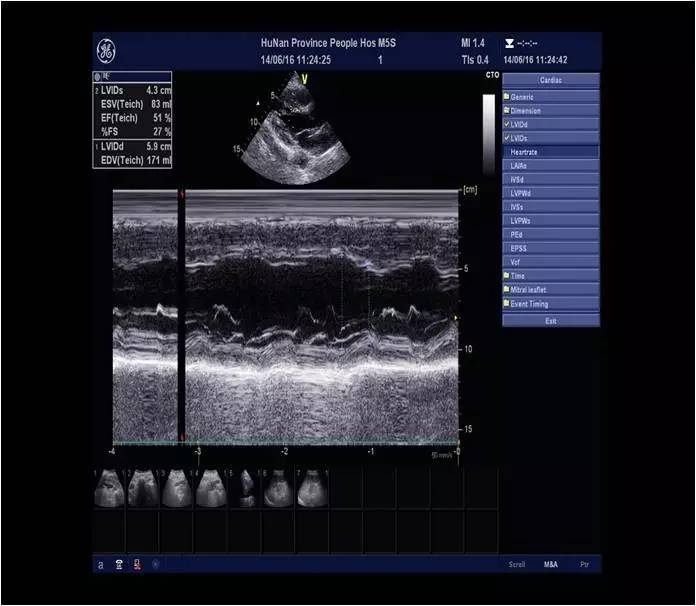The image size is (696, 606).
Task: Click the second icon in bottom status bar
Action: click(x=119, y=565)
